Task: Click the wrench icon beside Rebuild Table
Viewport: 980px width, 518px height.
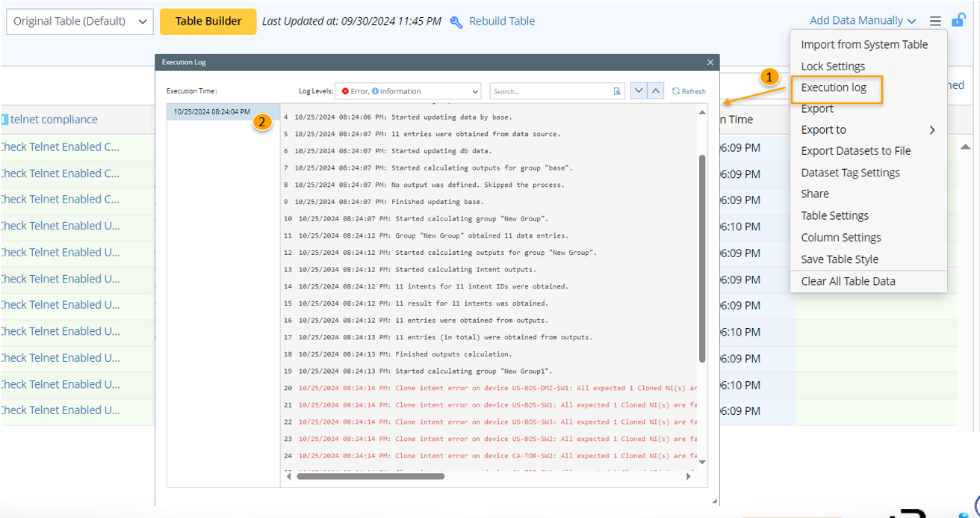Action: [456, 22]
